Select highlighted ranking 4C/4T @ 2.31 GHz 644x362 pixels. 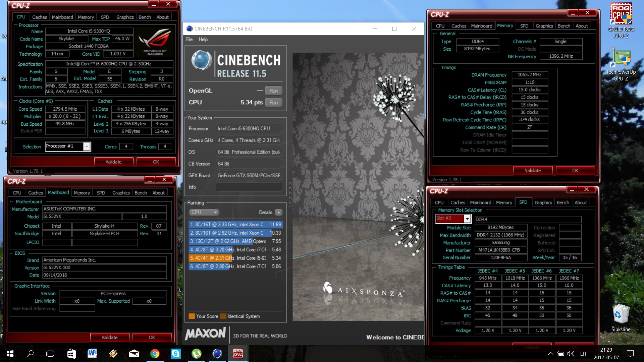click(235, 258)
